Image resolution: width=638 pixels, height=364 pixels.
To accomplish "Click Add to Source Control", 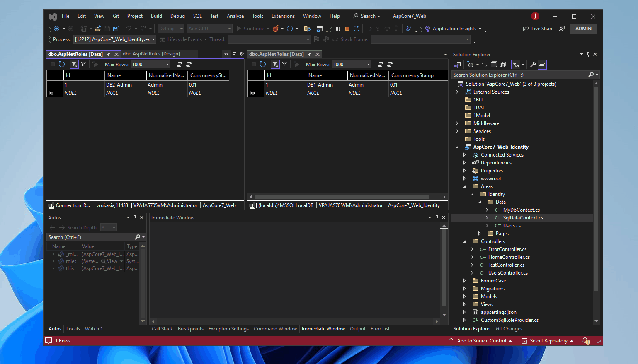I will click(x=481, y=341).
